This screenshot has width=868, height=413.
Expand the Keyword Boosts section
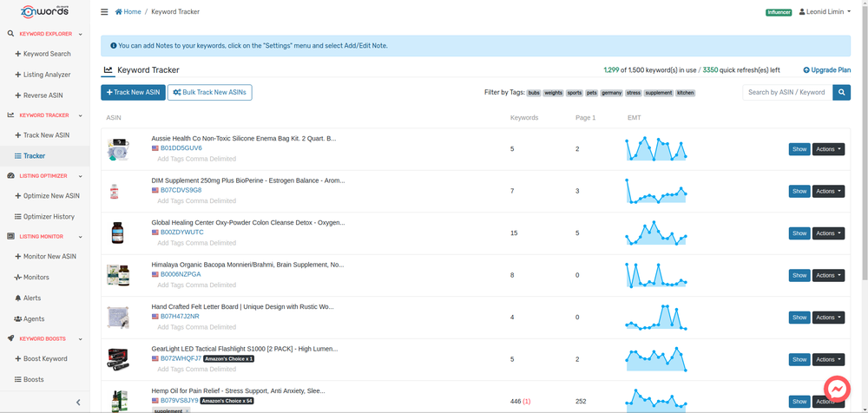click(x=45, y=338)
